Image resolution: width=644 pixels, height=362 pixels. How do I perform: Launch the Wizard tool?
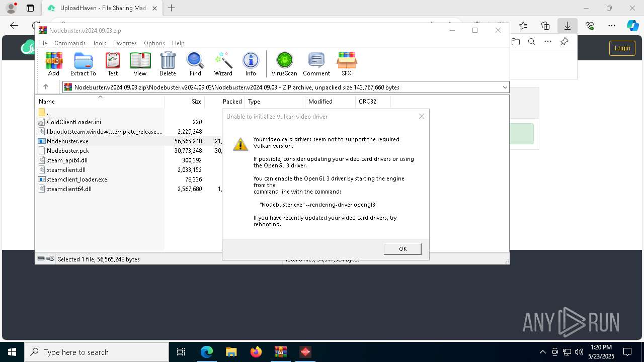tap(223, 64)
